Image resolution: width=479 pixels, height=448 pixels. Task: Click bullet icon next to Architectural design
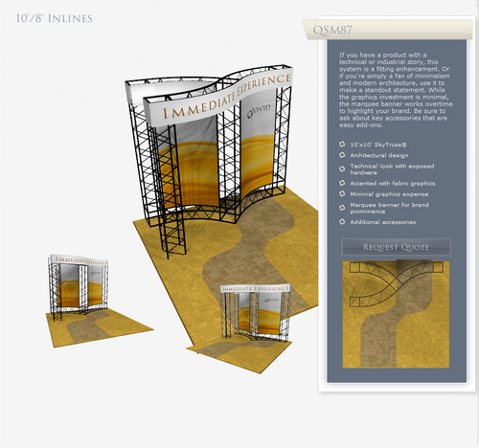point(342,155)
